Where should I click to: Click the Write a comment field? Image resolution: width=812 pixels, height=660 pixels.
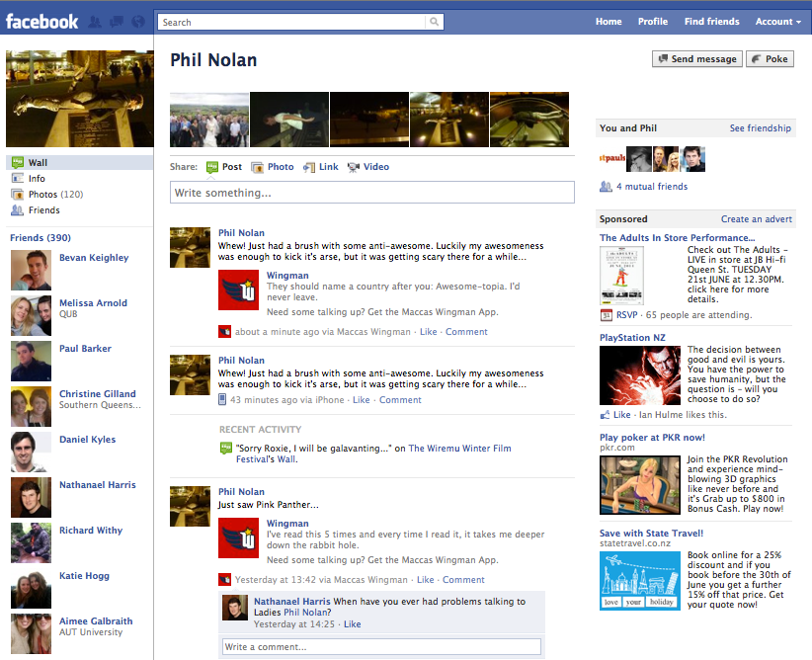pyautogui.click(x=381, y=646)
